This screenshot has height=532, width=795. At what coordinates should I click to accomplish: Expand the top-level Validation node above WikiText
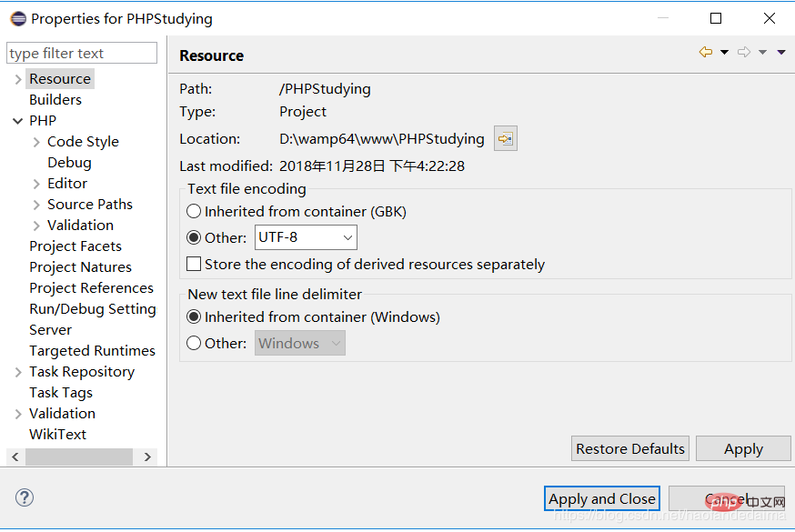(x=18, y=414)
